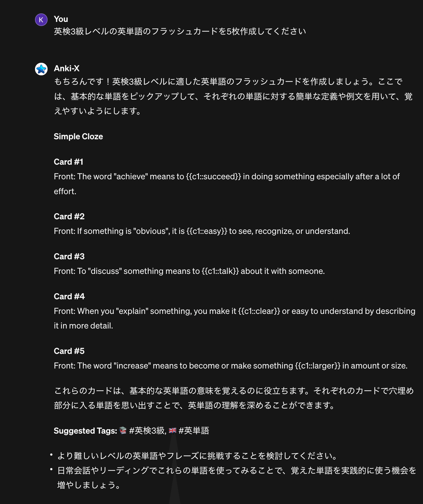Image resolution: width=423 pixels, height=504 pixels.
Task: Click the UK flag emoji before #英単語 tag
Action: click(173, 430)
